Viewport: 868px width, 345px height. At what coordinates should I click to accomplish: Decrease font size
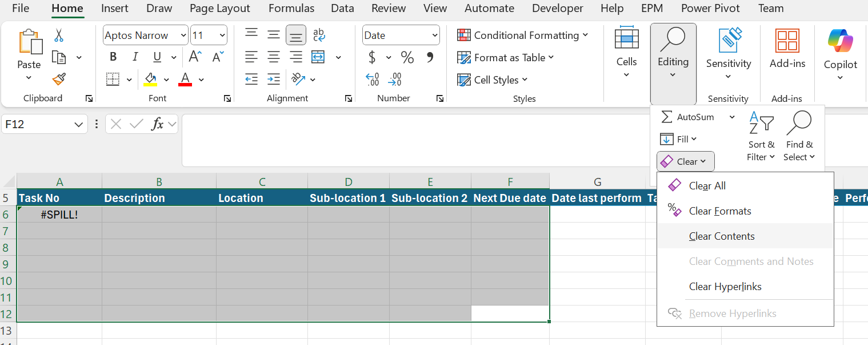[218, 57]
